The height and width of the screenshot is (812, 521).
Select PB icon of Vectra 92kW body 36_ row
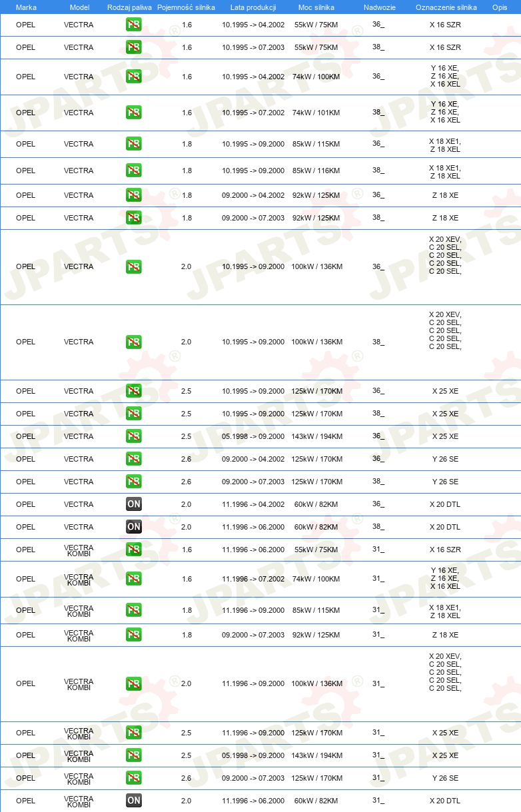(133, 195)
